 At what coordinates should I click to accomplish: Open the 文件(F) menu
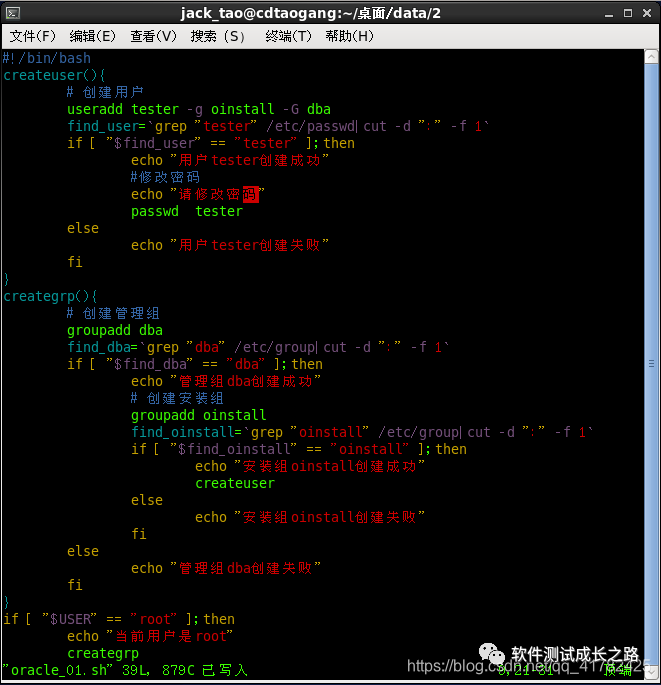(33, 36)
